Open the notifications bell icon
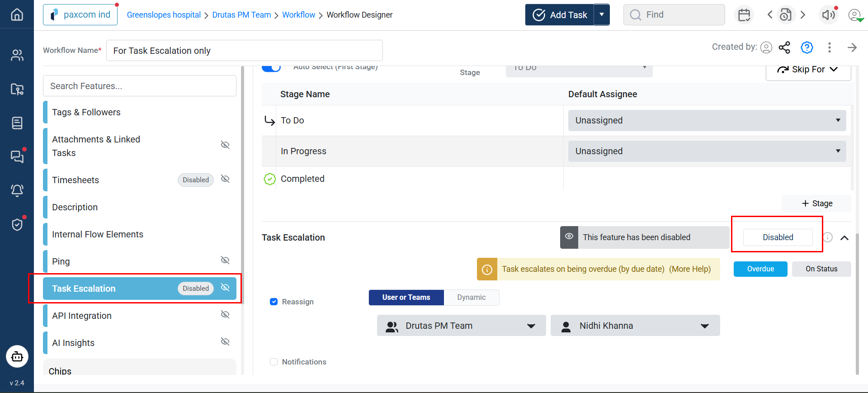 click(17, 190)
